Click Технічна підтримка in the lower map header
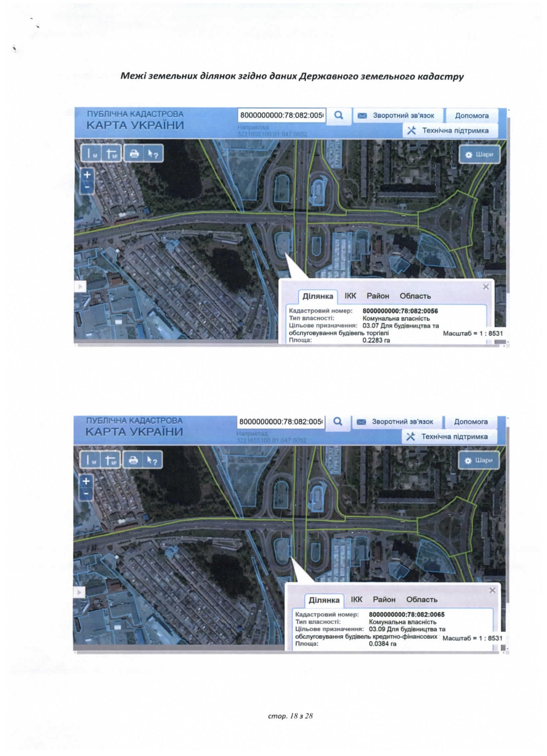Image resolution: width=547 pixels, height=756 pixels. point(449,436)
